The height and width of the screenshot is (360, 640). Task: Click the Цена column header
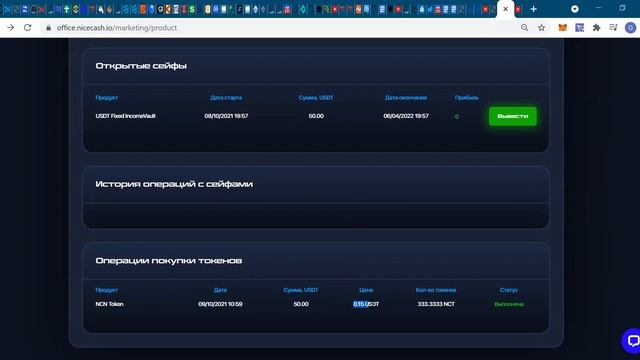(366, 290)
